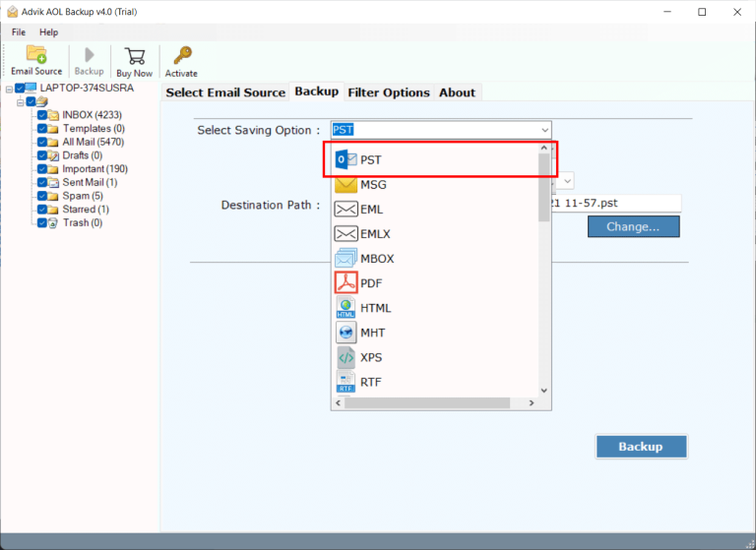Close the Select Saving Option dropdown arrow
Screen dimensions: 756x550
point(544,130)
